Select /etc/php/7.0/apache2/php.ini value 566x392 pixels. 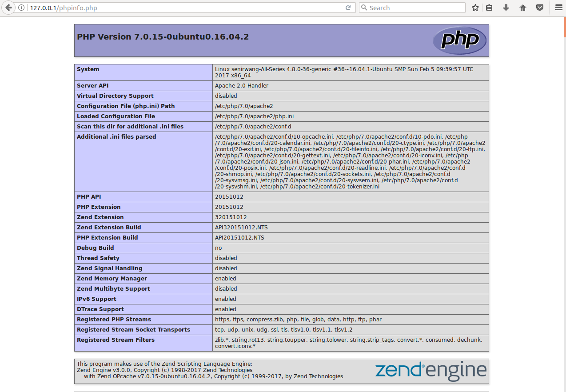point(254,116)
